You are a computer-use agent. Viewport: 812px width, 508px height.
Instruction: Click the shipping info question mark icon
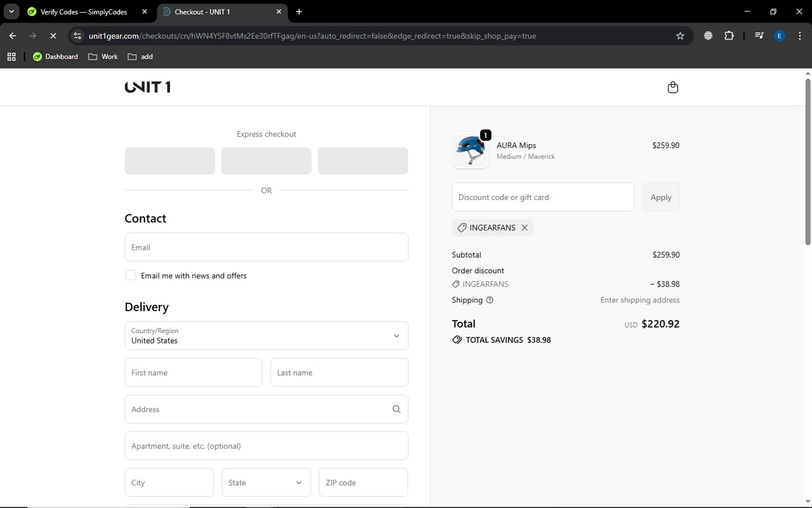pos(490,300)
